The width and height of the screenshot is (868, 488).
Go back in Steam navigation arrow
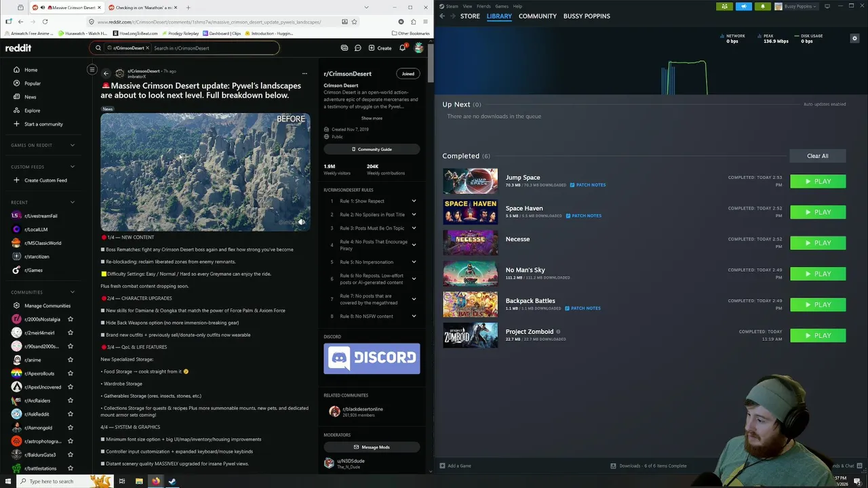442,16
